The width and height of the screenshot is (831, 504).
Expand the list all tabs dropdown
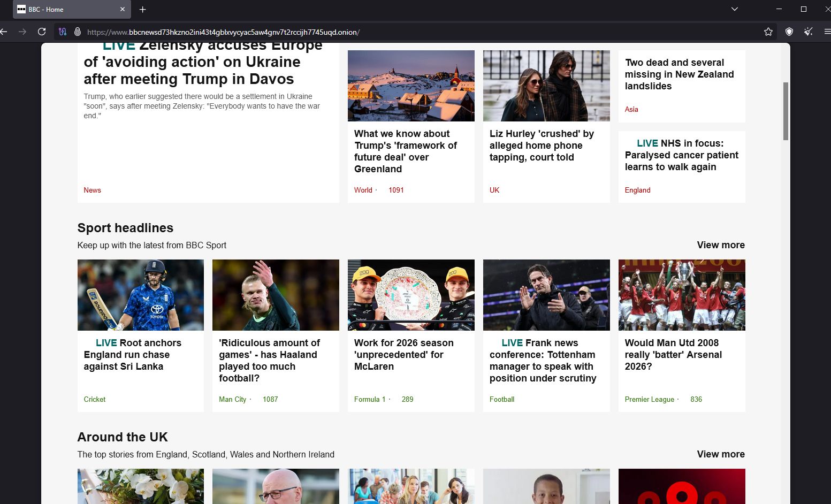tap(735, 9)
